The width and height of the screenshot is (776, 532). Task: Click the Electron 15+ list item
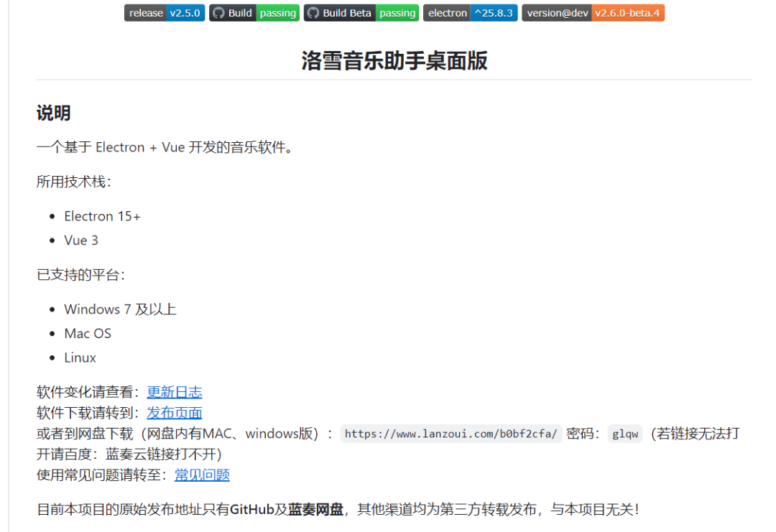103,217
